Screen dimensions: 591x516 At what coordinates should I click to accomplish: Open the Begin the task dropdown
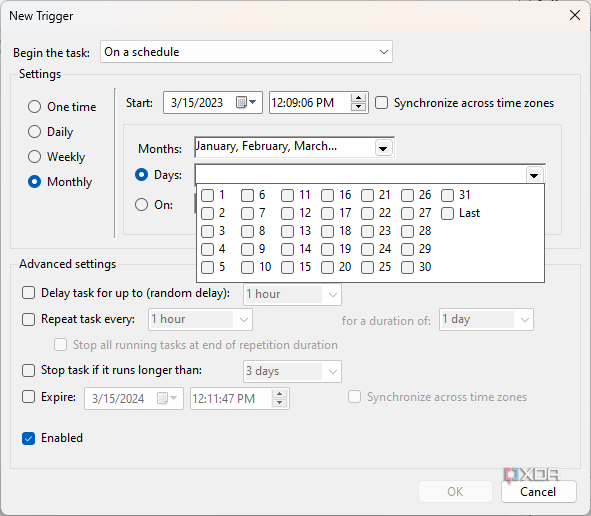point(246,52)
